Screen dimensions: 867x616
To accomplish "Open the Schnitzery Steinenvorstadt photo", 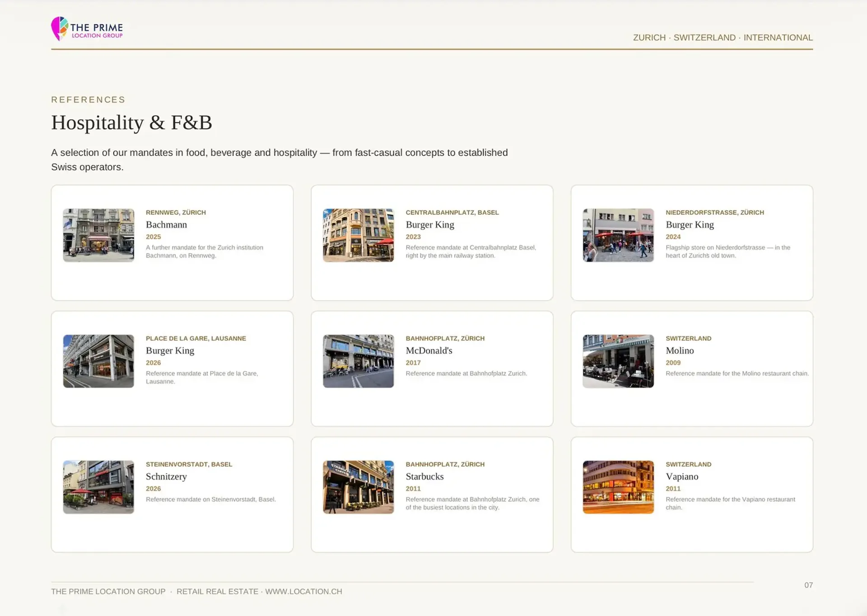I will click(98, 487).
